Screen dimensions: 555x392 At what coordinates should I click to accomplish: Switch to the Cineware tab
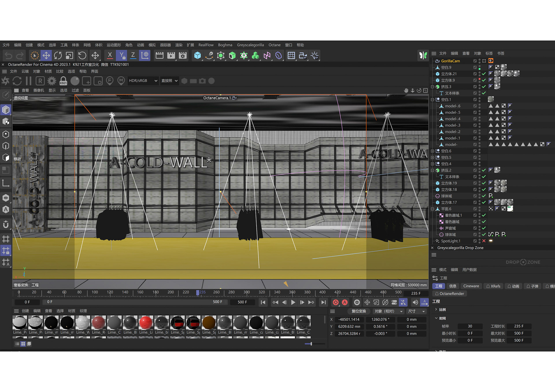point(471,286)
